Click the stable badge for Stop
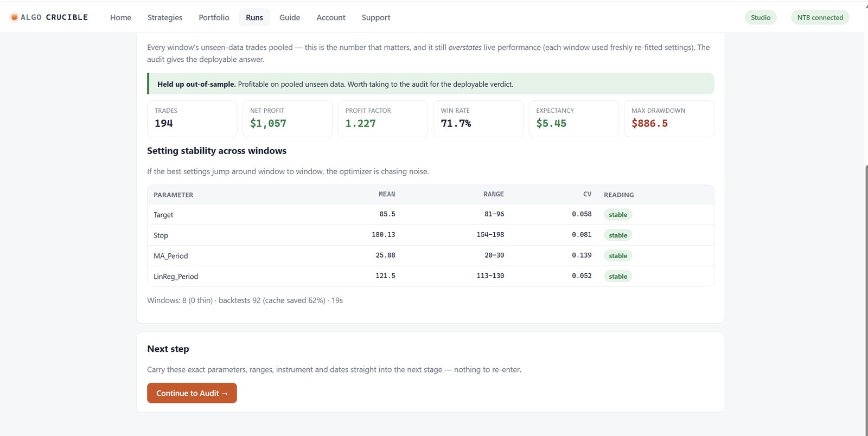This screenshot has height=436, width=868. [618, 235]
